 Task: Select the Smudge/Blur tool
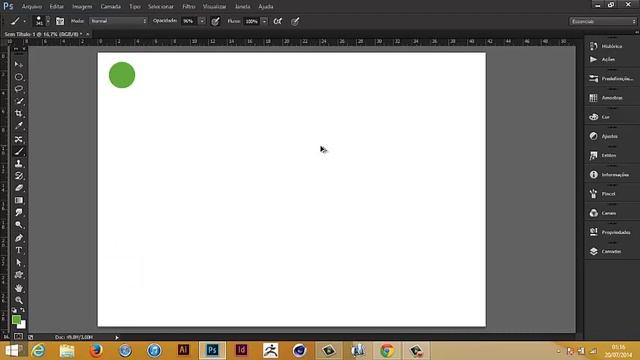[x=19, y=213]
